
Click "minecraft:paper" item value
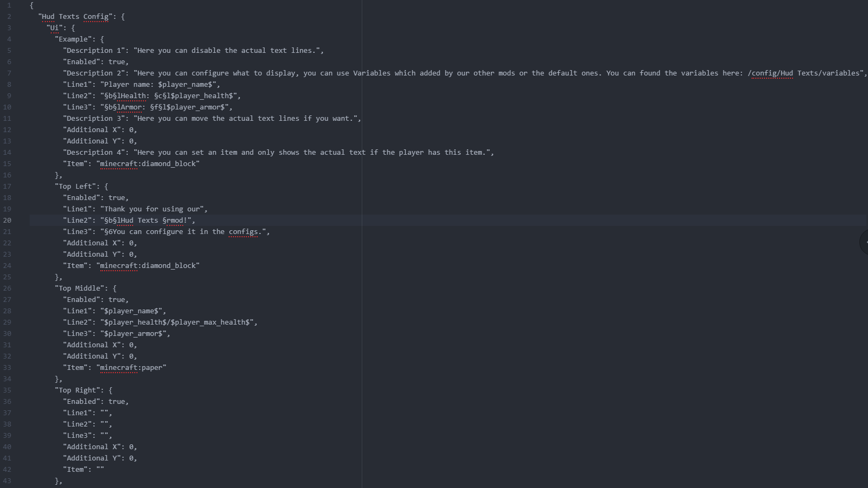tap(133, 368)
